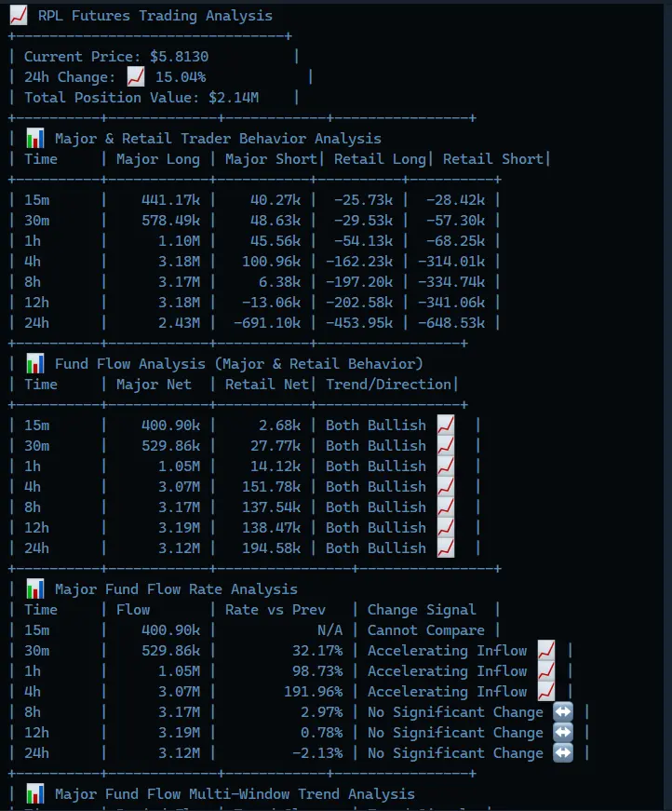The image size is (672, 811).
Task: Click Accelerating Inflow chart icon in 4h row
Action: 546,692
